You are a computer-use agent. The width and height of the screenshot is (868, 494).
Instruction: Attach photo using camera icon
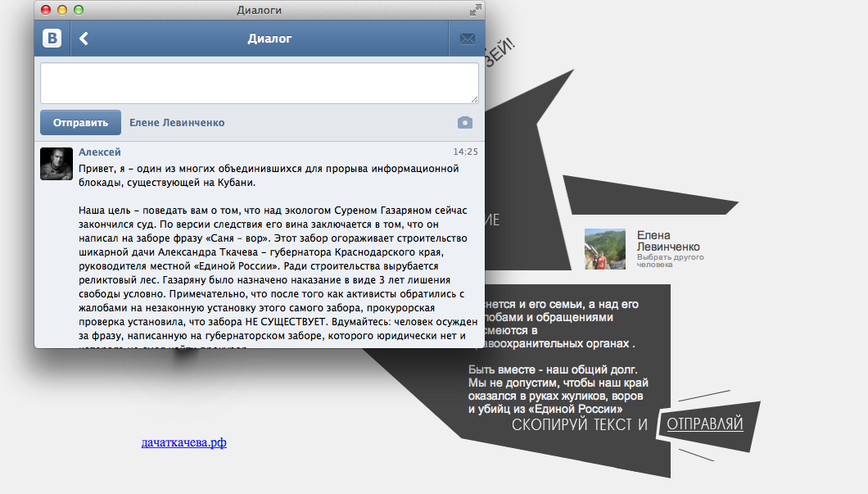(x=465, y=122)
